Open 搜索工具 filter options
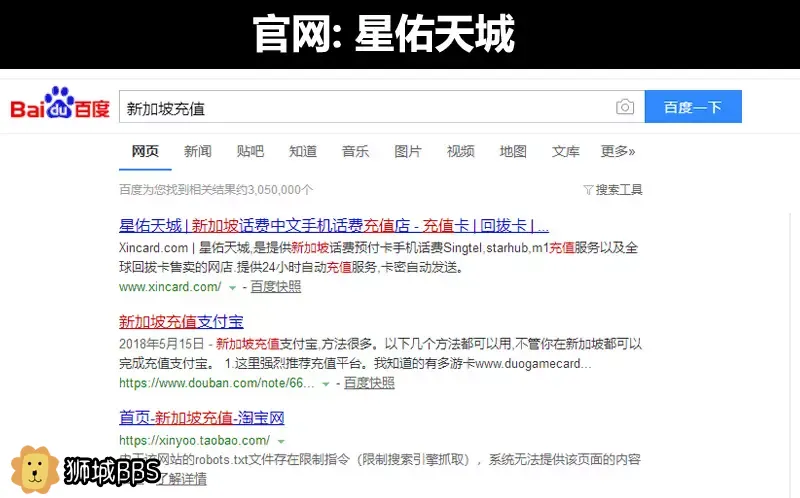This screenshot has height=498, width=800. [x=619, y=190]
